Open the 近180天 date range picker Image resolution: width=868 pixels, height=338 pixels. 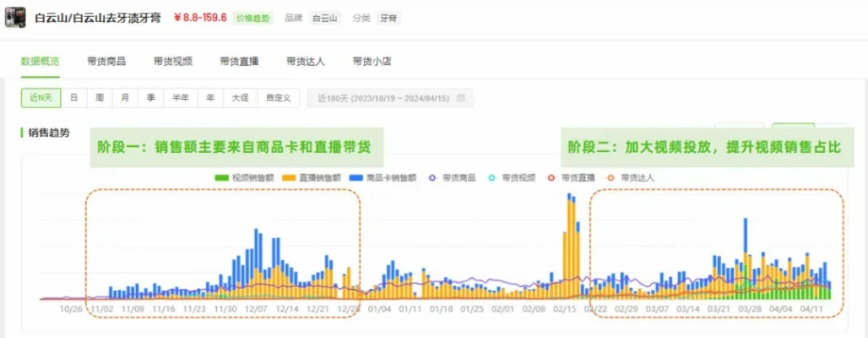tap(390, 98)
